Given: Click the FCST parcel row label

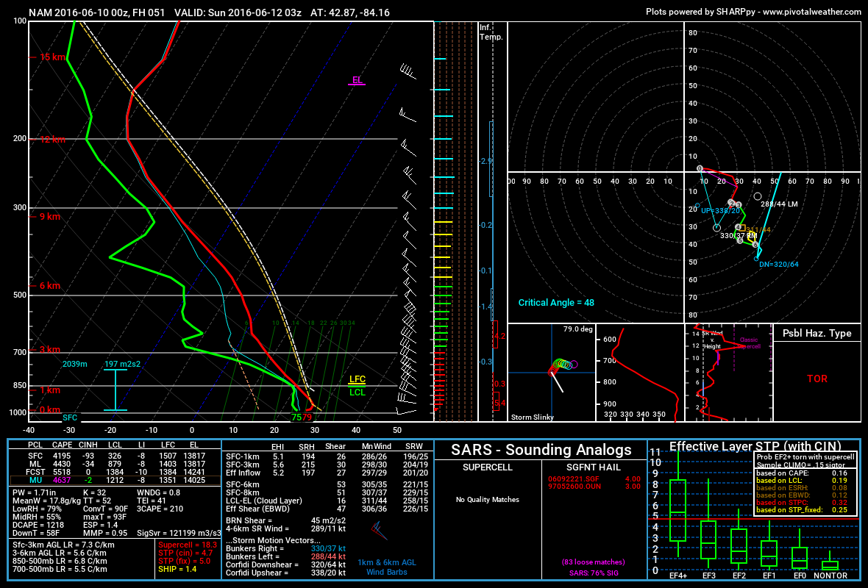Looking at the screenshot, I should coord(35,472).
